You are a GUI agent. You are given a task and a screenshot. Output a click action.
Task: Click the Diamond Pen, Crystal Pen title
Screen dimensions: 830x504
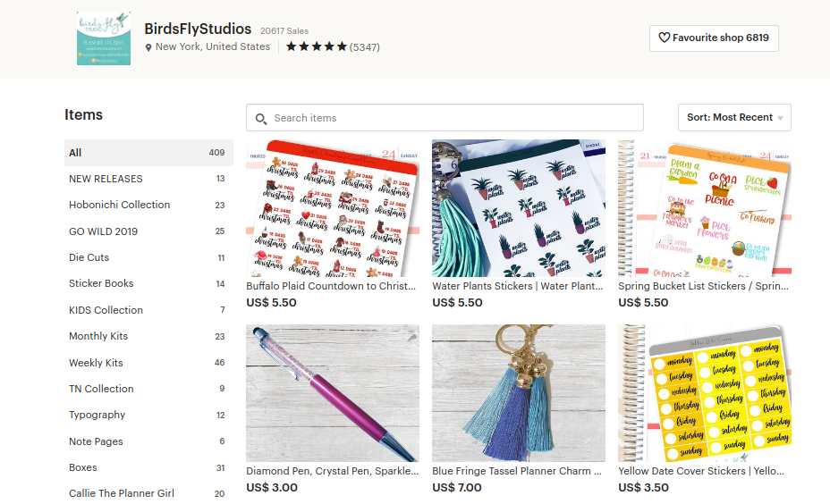[333, 471]
